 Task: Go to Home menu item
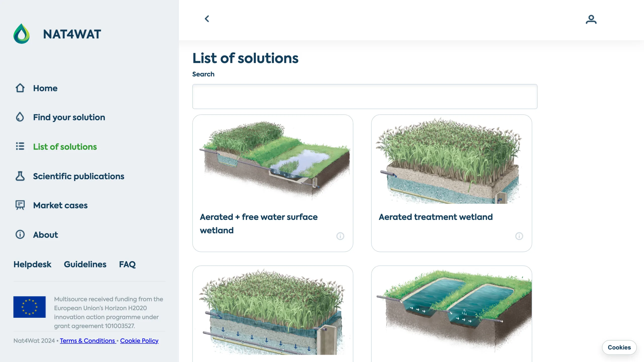[45, 88]
